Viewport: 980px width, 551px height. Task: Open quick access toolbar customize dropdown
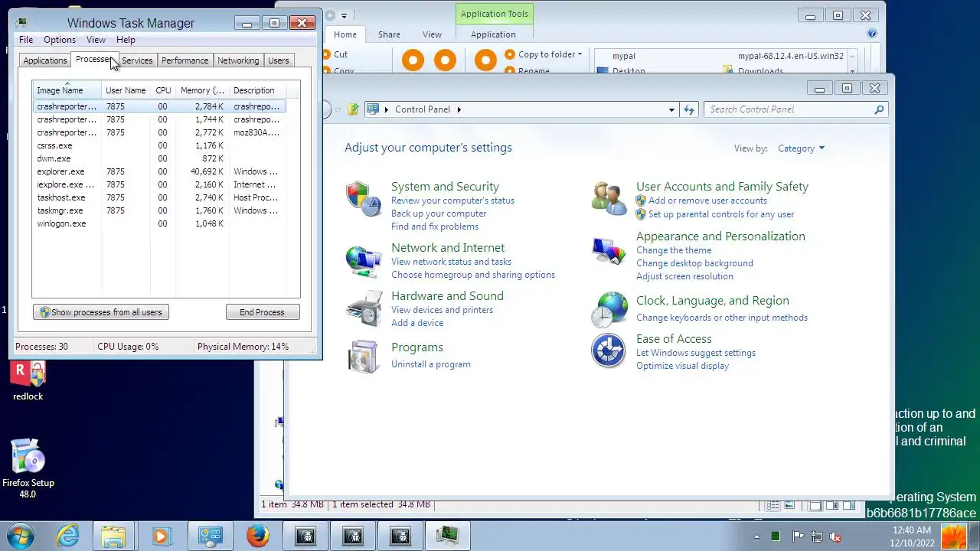344,15
